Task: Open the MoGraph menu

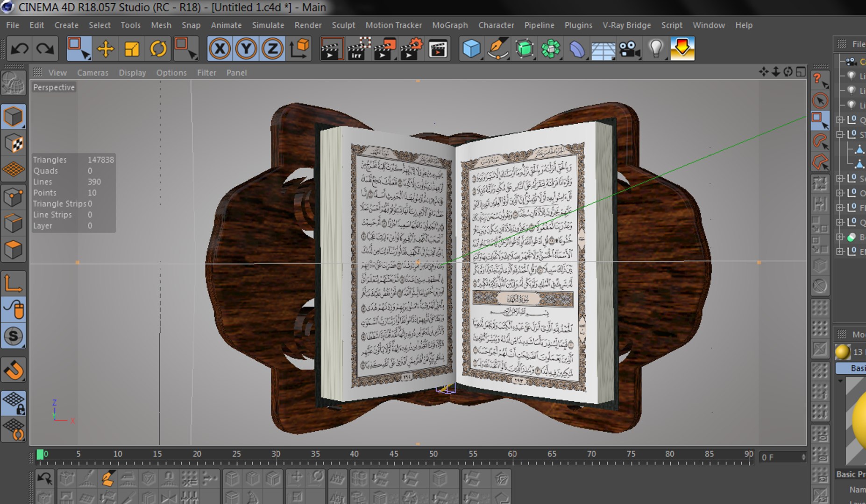Action: [x=450, y=25]
